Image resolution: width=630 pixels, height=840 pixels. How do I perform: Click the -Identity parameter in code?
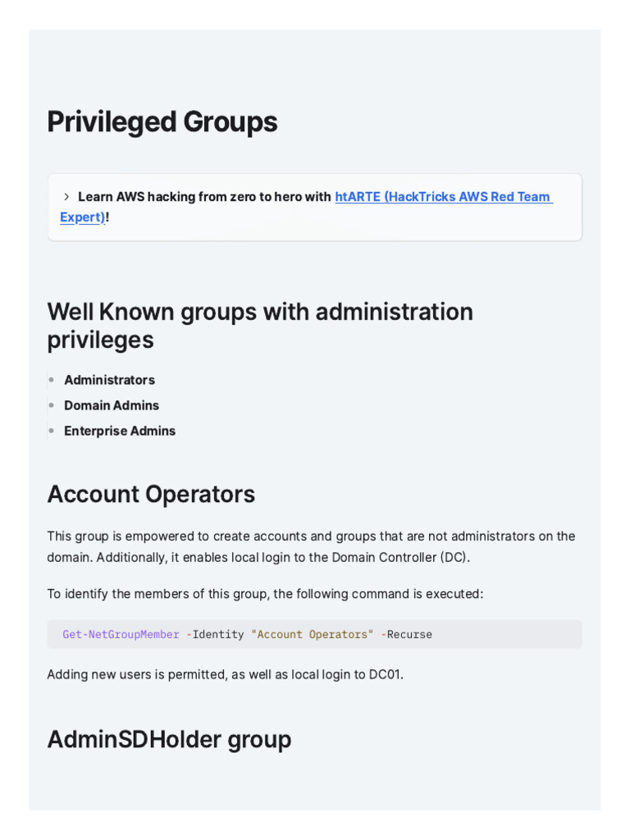[x=215, y=634]
